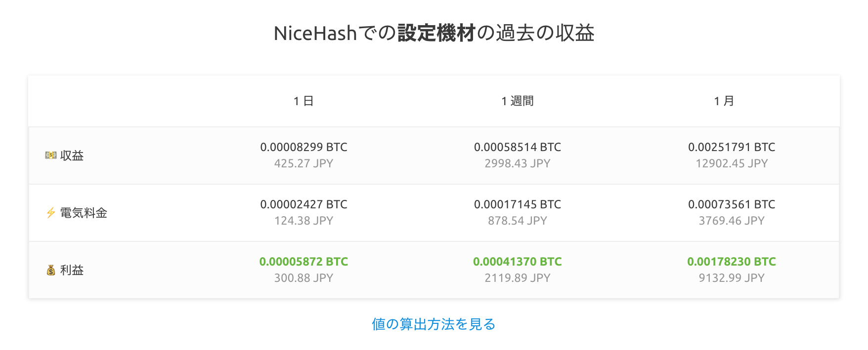Click the daily income value 0.00008299 BTC
This screenshot has width=868, height=350.
pyautogui.click(x=304, y=147)
